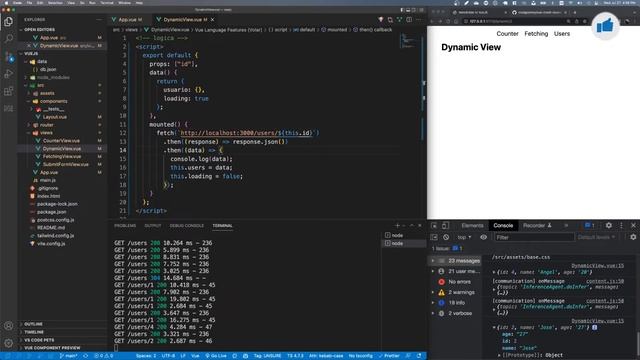Open Counter link in web page
This screenshot has width=640, height=360.
[x=507, y=34]
